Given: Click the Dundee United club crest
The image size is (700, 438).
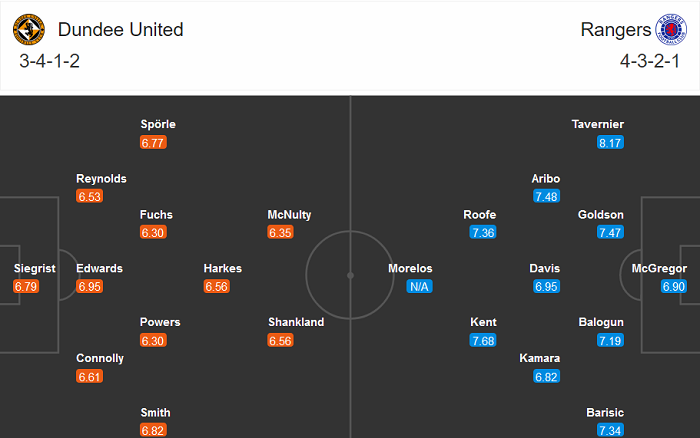Looking at the screenshot, I should 29,30.
